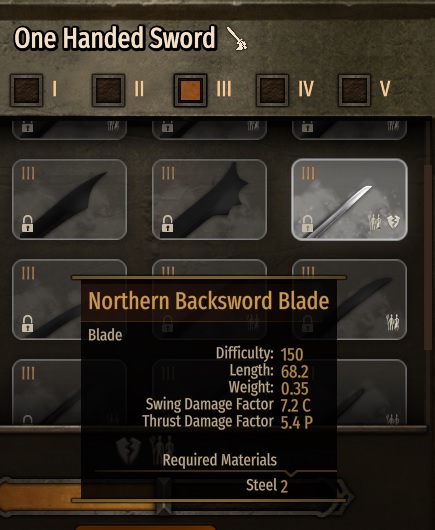This screenshot has height=530, width=435.
Task: Click the One Handed Sword category header
Action: pyautogui.click(x=115, y=38)
